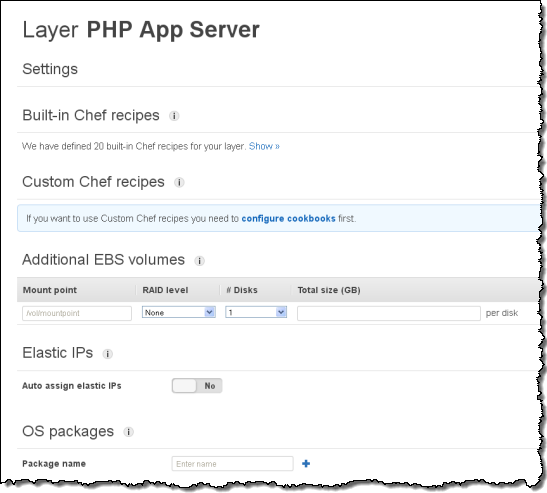The image size is (547, 493).
Task: Focus the Total size (GB) field
Action: [389, 313]
